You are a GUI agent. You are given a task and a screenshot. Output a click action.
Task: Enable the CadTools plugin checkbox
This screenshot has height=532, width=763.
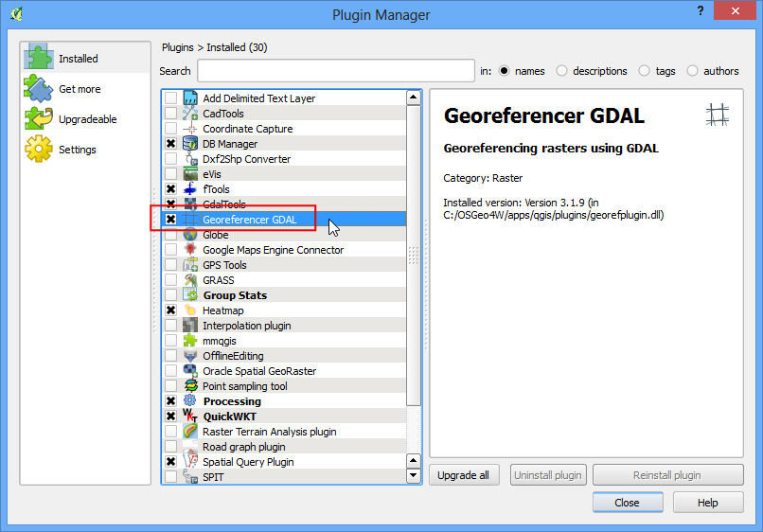(170, 113)
